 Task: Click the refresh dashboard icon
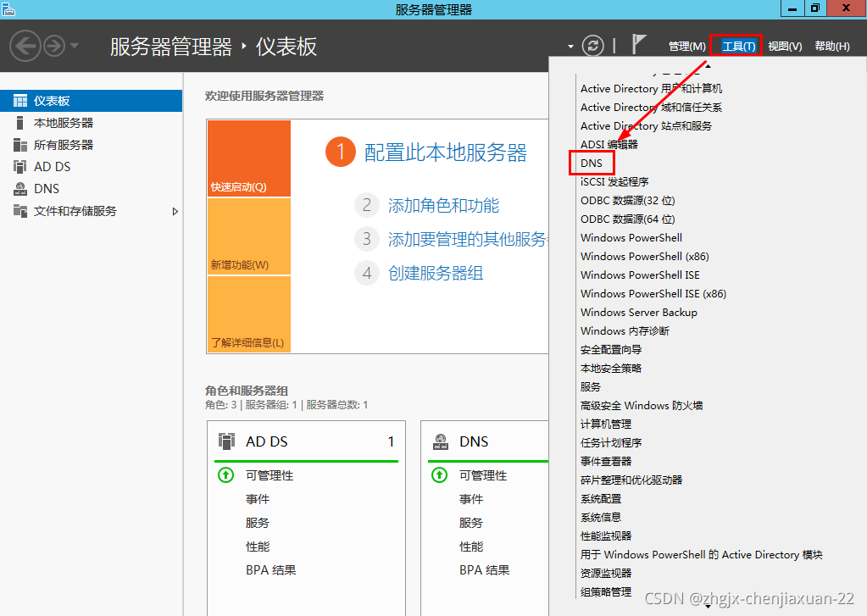point(592,46)
